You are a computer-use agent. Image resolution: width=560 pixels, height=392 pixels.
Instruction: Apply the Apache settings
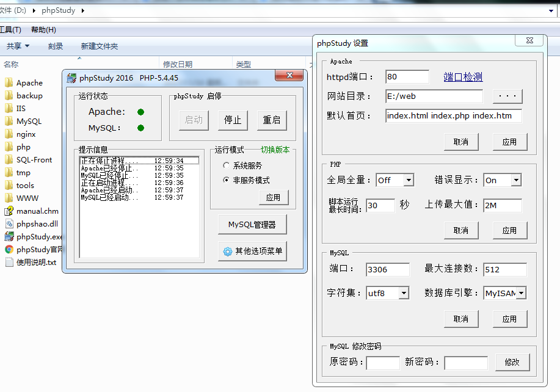510,142
